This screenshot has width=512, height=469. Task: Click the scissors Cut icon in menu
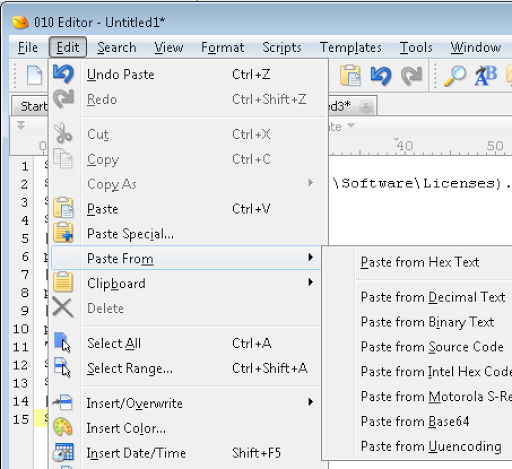(63, 133)
